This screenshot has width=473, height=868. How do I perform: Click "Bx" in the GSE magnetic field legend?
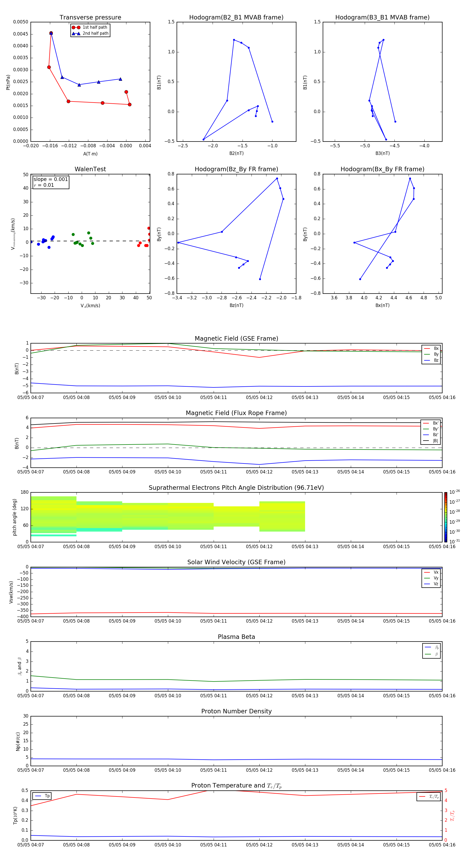431,349
